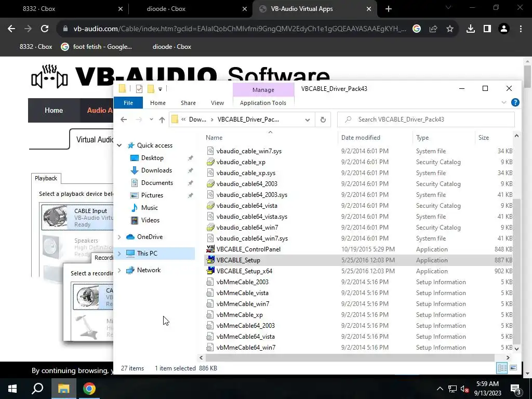Go back in File Explorer navigation
This screenshot has width=532, height=399.
point(124,119)
